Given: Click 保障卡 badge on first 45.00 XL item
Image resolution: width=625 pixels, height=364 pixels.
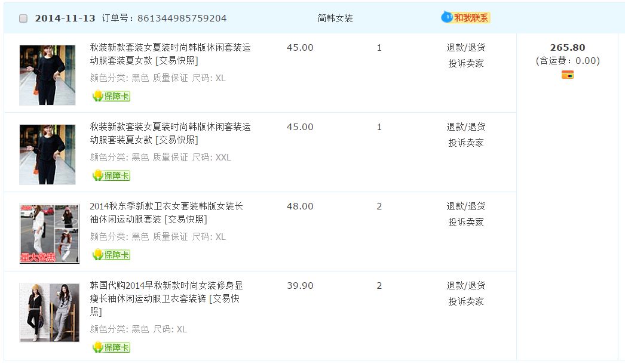Looking at the screenshot, I should click(111, 96).
